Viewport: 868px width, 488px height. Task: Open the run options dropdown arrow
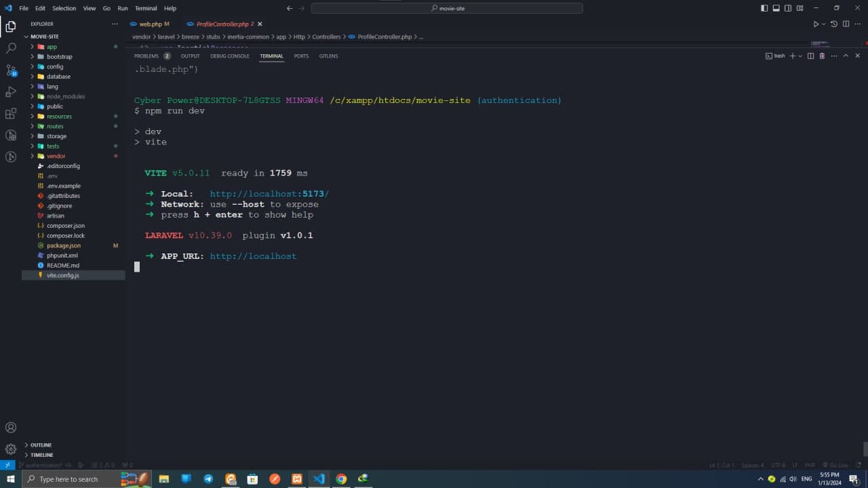click(823, 24)
